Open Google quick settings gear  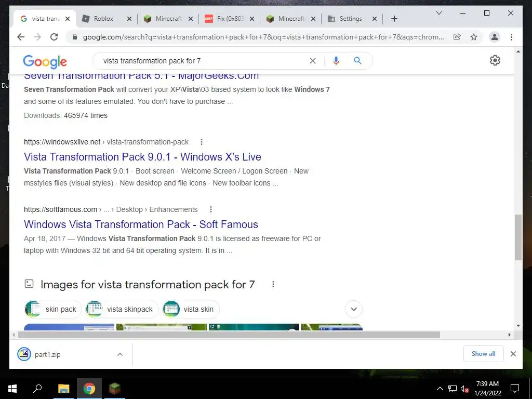(495, 60)
